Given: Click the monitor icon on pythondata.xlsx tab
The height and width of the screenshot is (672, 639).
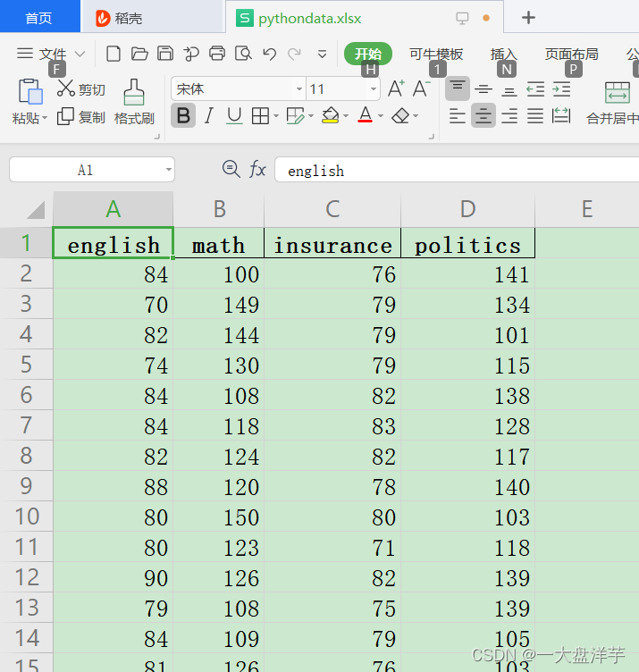Looking at the screenshot, I should (x=462, y=18).
